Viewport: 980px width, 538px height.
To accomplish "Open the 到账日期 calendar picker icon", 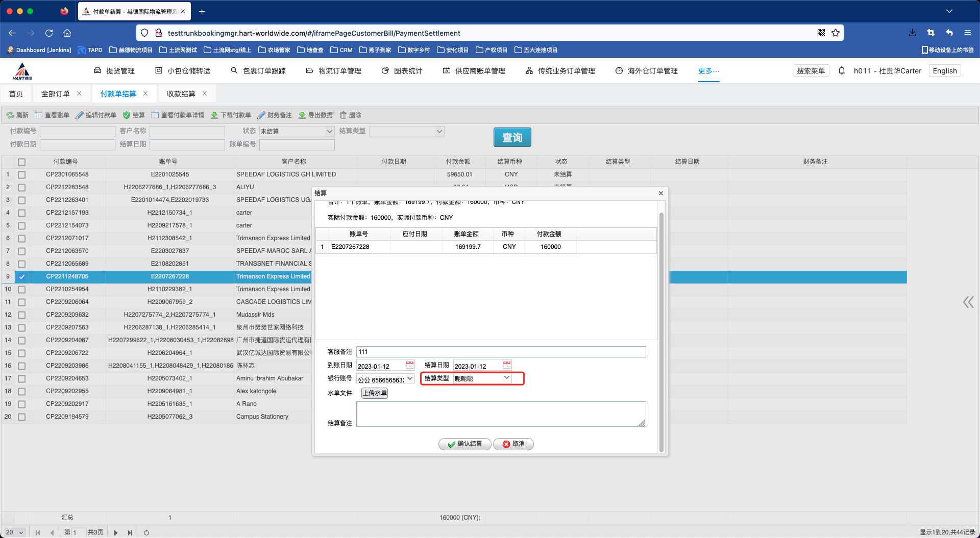I will (x=409, y=365).
